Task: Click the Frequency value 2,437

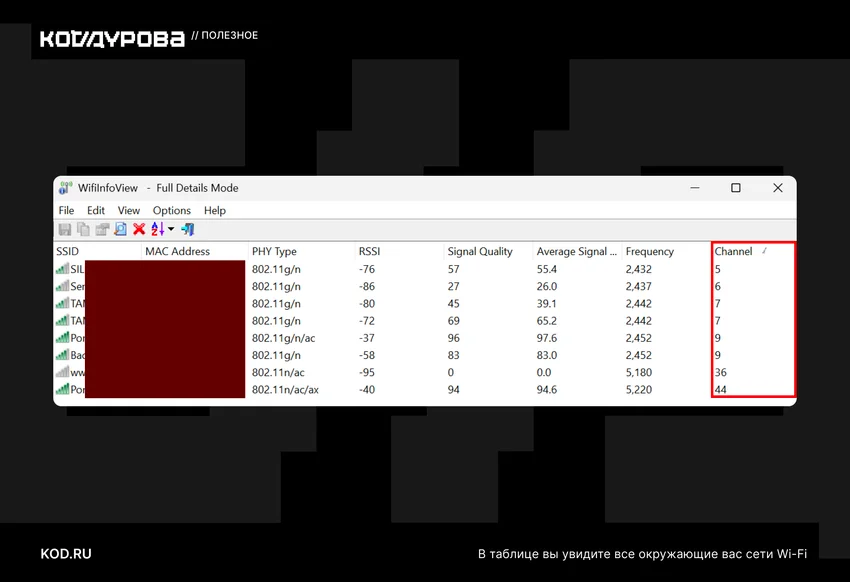Action: click(x=639, y=286)
